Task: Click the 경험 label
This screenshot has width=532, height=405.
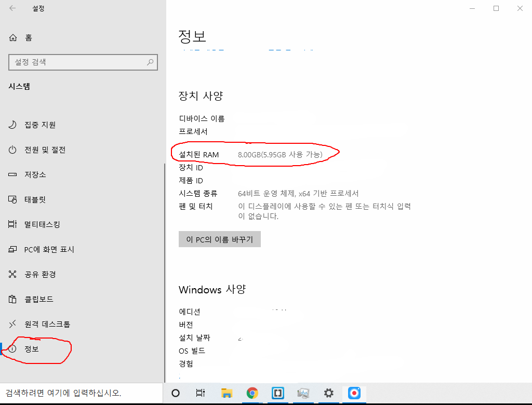Action: (185, 363)
